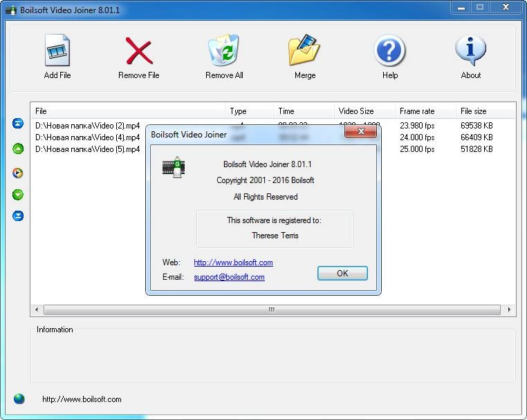Select the Video (4).mp4 file row

point(88,137)
